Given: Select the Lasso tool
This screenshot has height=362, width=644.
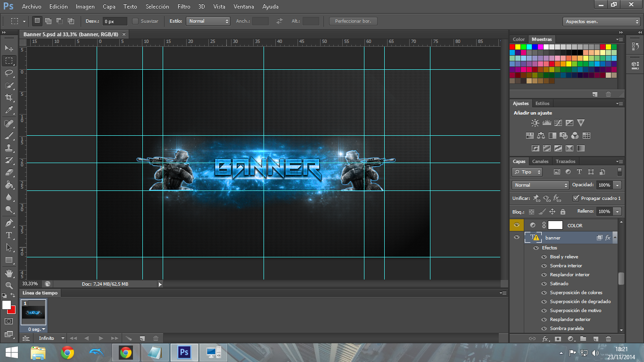Looking at the screenshot, I should point(9,73).
